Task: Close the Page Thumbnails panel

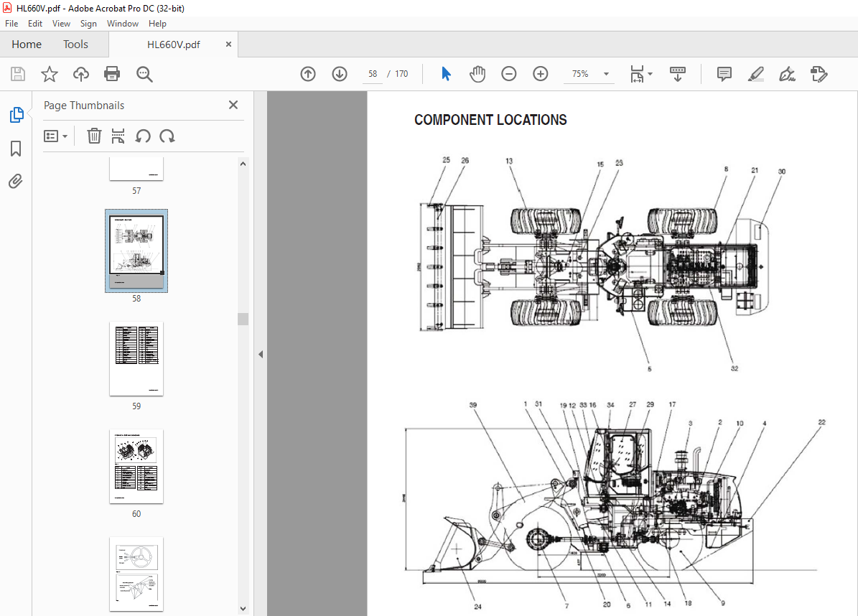Action: [233, 106]
